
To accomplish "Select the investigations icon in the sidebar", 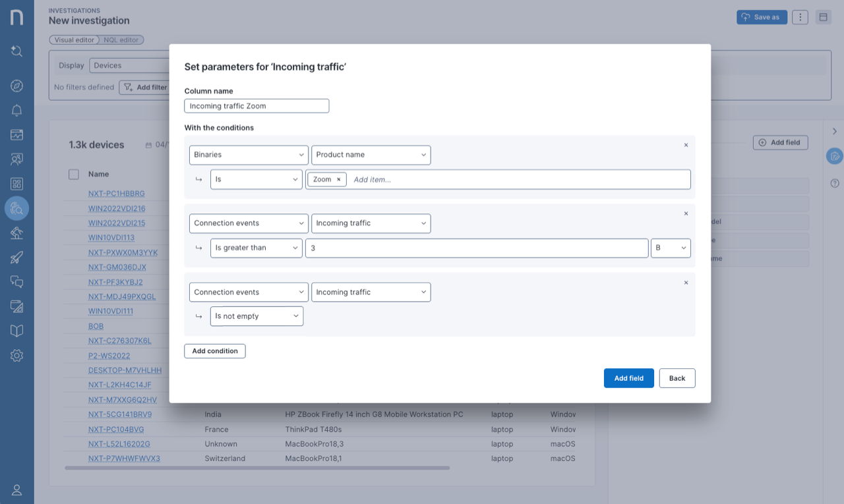I will [16, 208].
